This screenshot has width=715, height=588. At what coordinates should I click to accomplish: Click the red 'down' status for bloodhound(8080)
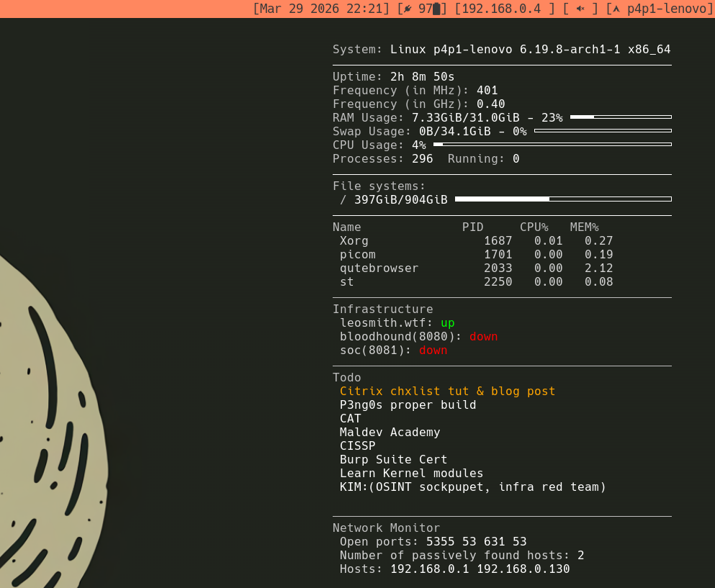483,337
